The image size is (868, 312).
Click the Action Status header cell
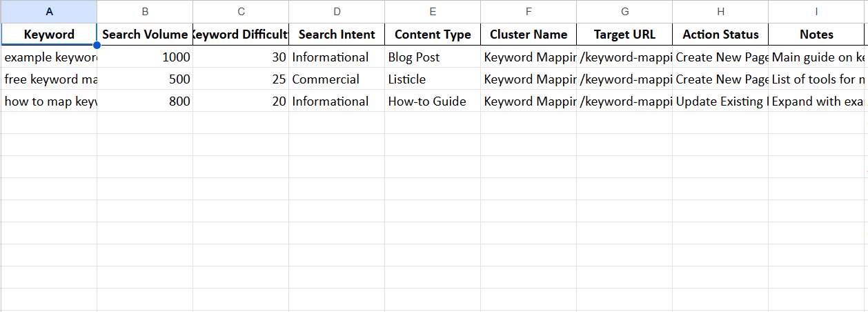[720, 35]
